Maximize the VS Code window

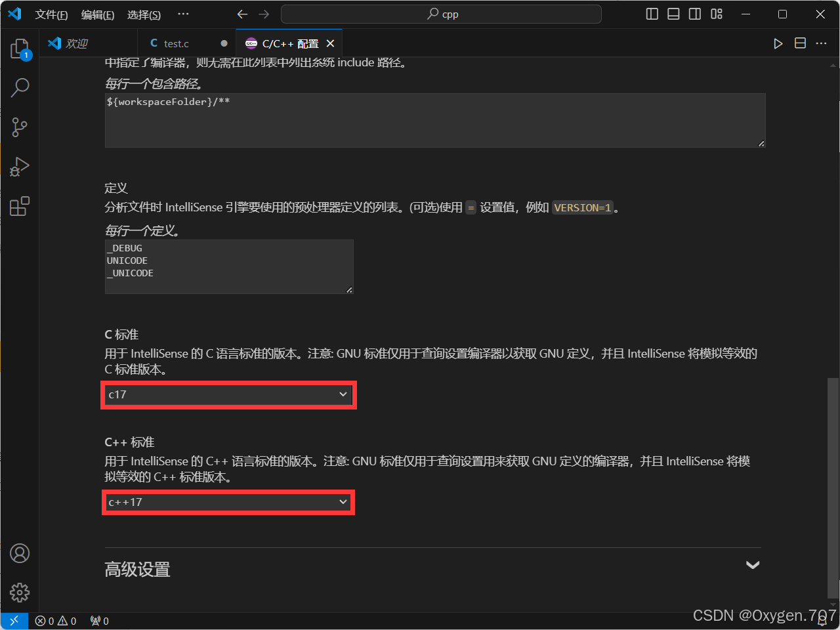[x=782, y=14]
